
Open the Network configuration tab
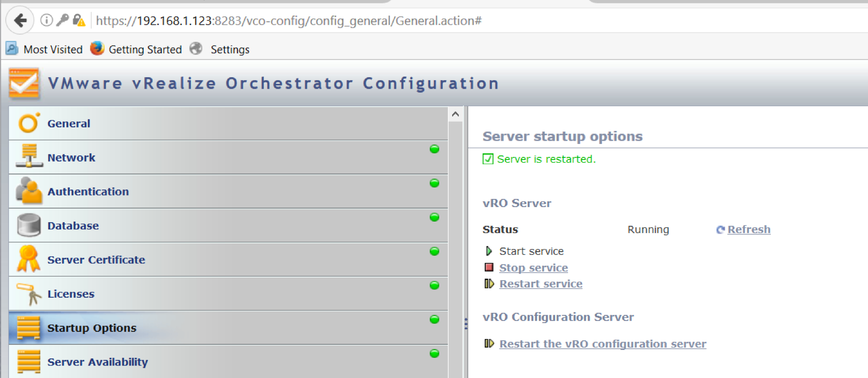tap(228, 157)
